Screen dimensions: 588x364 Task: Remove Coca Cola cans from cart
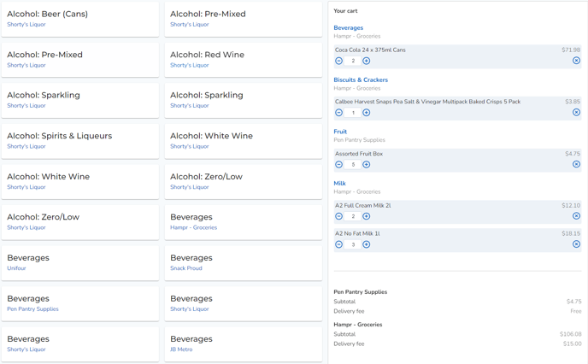pos(576,61)
